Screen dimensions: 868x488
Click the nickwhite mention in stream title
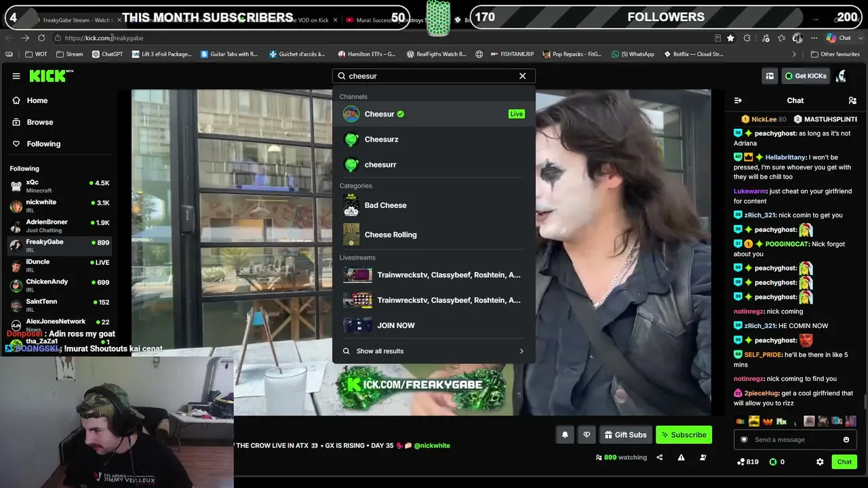pyautogui.click(x=432, y=445)
